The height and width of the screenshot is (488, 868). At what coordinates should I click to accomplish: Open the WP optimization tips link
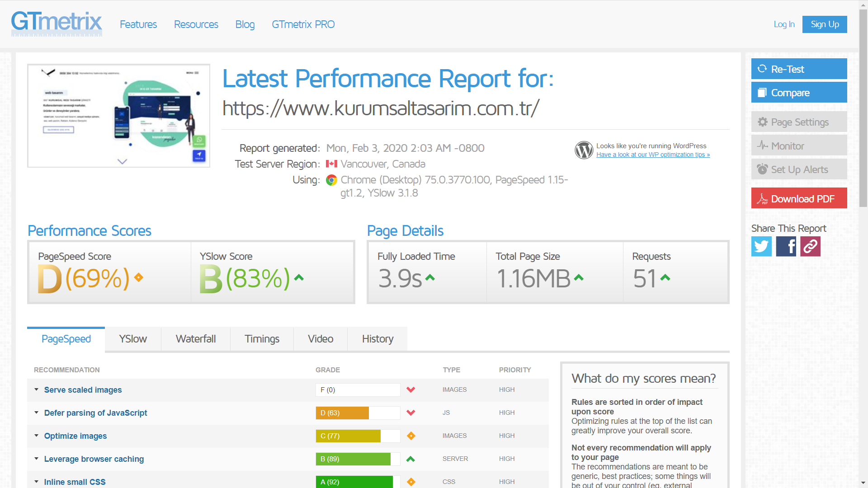(653, 155)
